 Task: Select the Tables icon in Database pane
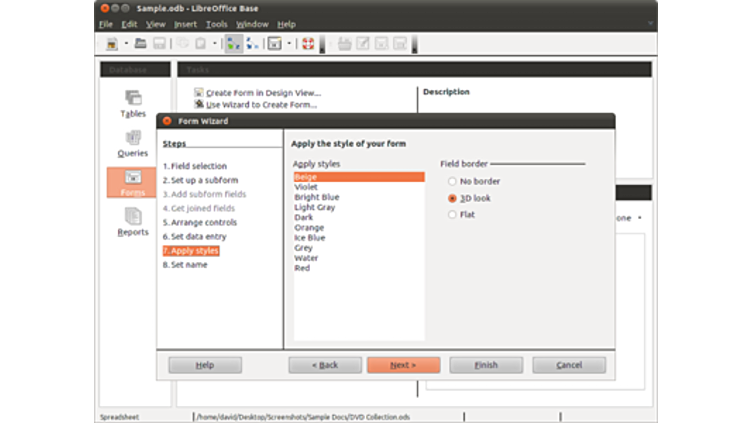133,98
